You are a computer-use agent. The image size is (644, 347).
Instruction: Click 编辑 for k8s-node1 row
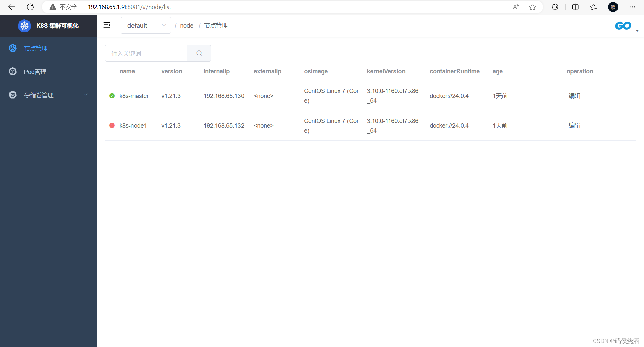pyautogui.click(x=574, y=126)
